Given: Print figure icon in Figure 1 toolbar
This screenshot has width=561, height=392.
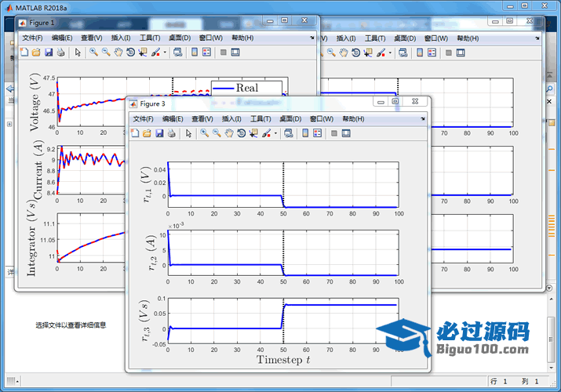Looking at the screenshot, I should [x=61, y=53].
